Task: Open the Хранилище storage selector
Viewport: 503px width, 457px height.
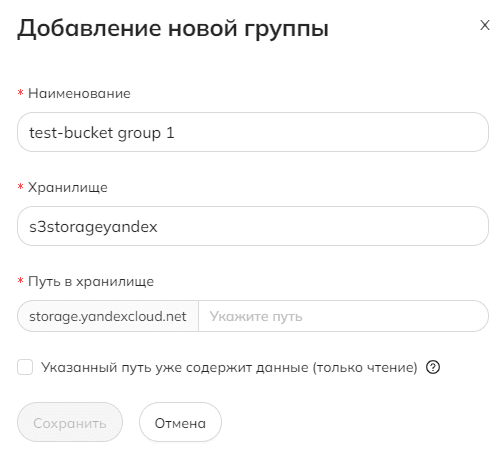Action: (x=253, y=226)
